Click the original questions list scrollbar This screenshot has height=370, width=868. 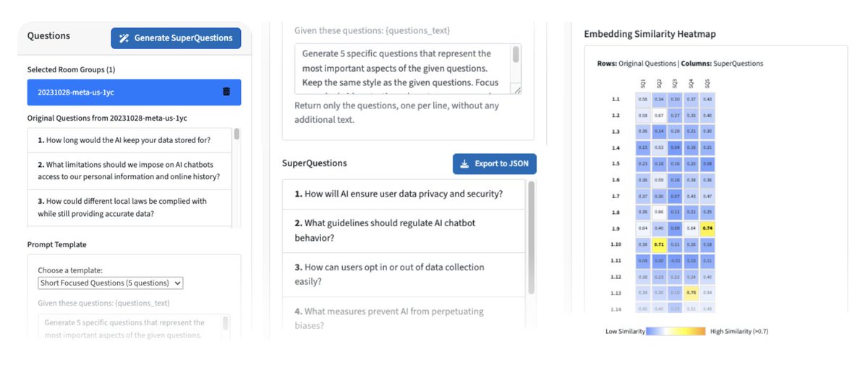click(x=237, y=178)
